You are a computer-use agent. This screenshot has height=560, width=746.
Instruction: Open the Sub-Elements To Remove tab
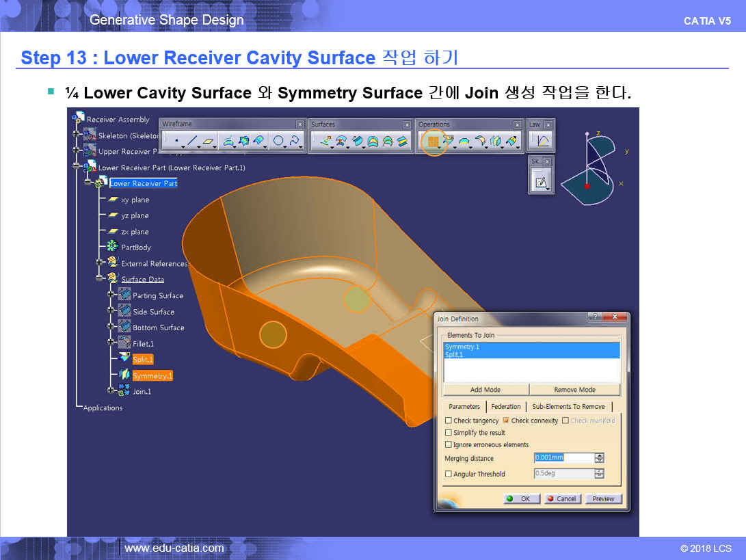[568, 406]
